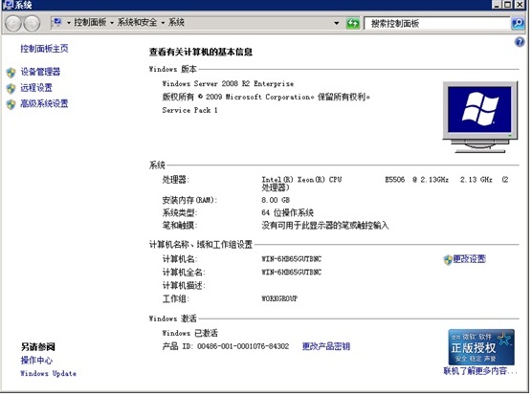Expand dropdown arrow before 控制面板 breadcrumb
The width and height of the screenshot is (532, 396).
coord(69,23)
